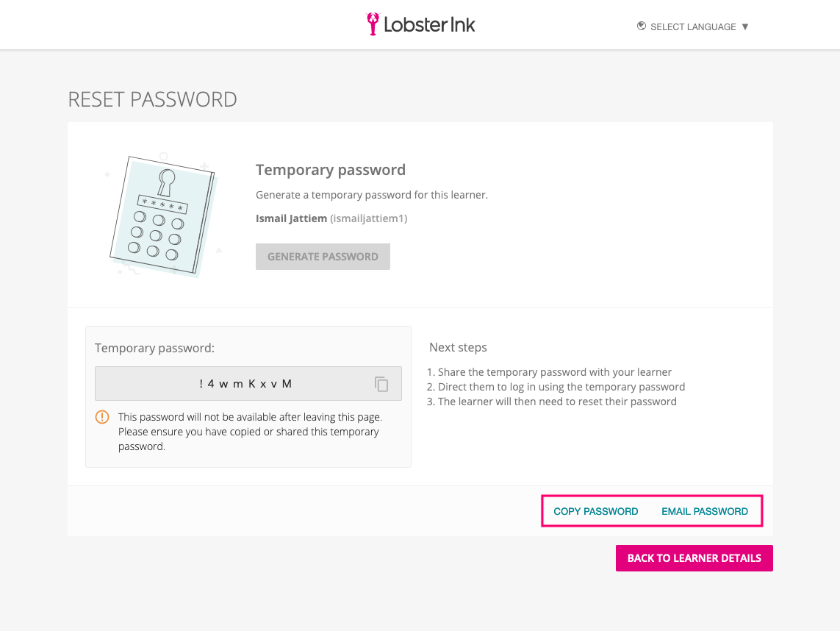Click learner name Ismail Jattiem
This screenshot has width=840, height=631.
pos(291,218)
